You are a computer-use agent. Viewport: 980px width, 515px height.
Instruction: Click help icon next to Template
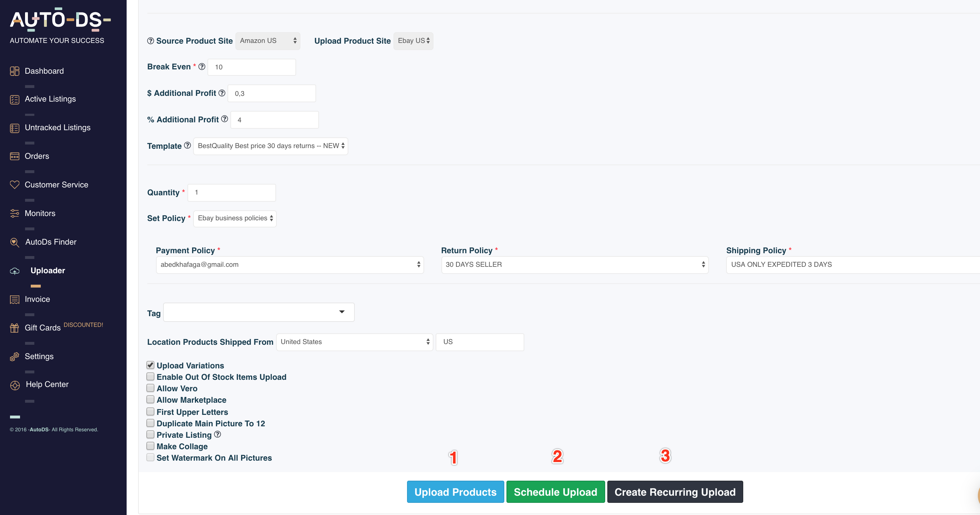click(x=187, y=145)
